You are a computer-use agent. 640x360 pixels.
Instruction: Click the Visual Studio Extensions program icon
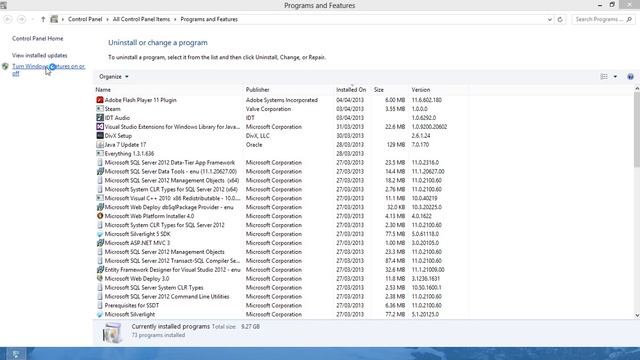tap(100, 127)
